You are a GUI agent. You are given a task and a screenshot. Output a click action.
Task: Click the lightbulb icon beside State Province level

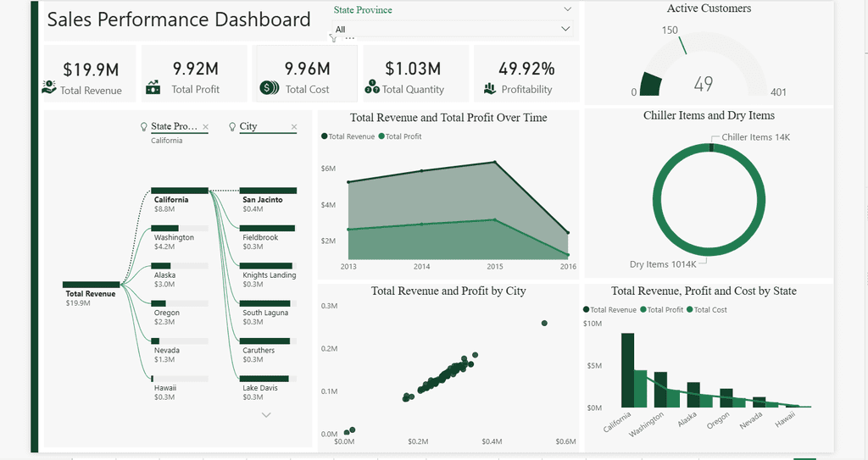[144, 127]
